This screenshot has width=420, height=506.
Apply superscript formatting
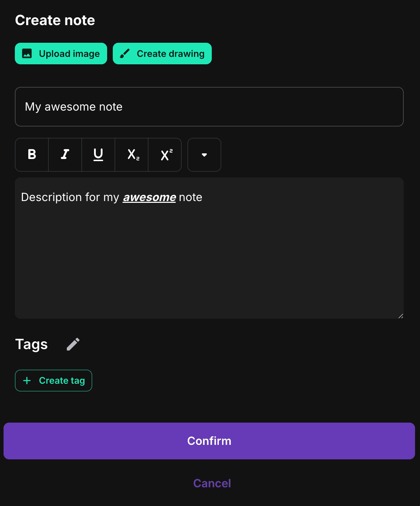(165, 155)
